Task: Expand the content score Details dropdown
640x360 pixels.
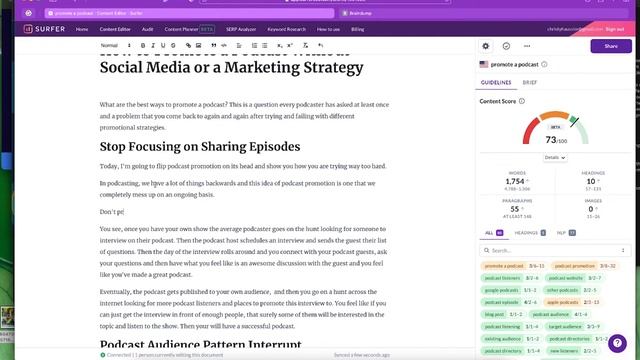Action: [555, 158]
